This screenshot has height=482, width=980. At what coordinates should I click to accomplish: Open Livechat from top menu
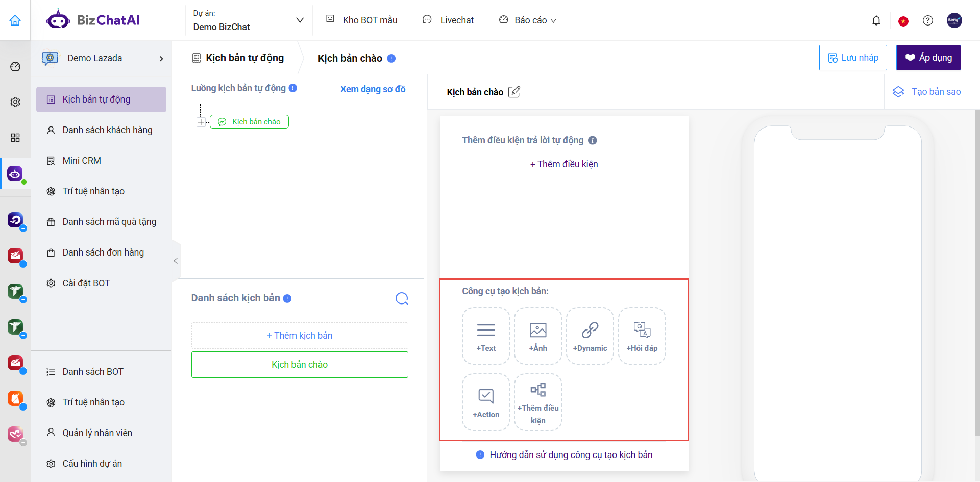coord(448,20)
